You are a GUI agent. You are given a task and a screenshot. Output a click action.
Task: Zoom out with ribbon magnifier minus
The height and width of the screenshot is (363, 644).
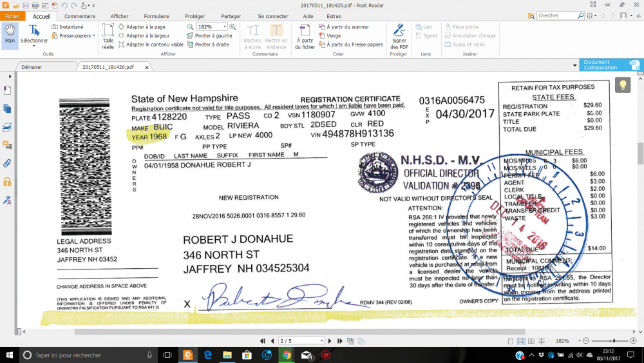[190, 26]
